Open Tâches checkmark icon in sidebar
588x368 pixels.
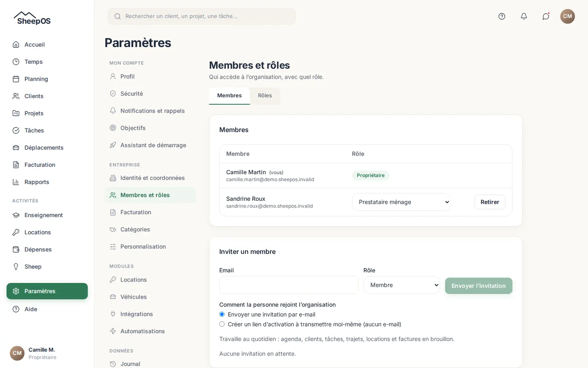pos(16,130)
